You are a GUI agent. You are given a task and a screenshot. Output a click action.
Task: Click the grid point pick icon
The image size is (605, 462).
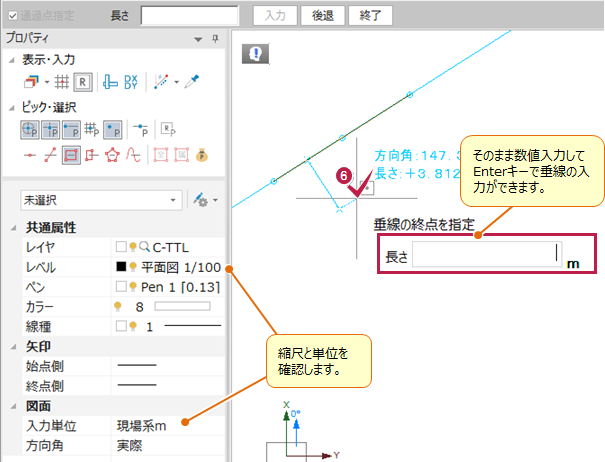point(92,129)
